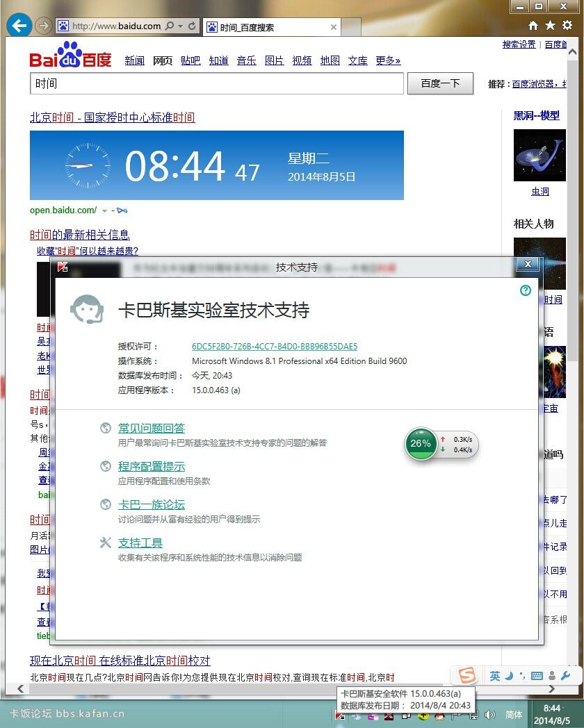Open the license key 6DC5F2B0 link
Screen dimensions: 584x728
275,347
